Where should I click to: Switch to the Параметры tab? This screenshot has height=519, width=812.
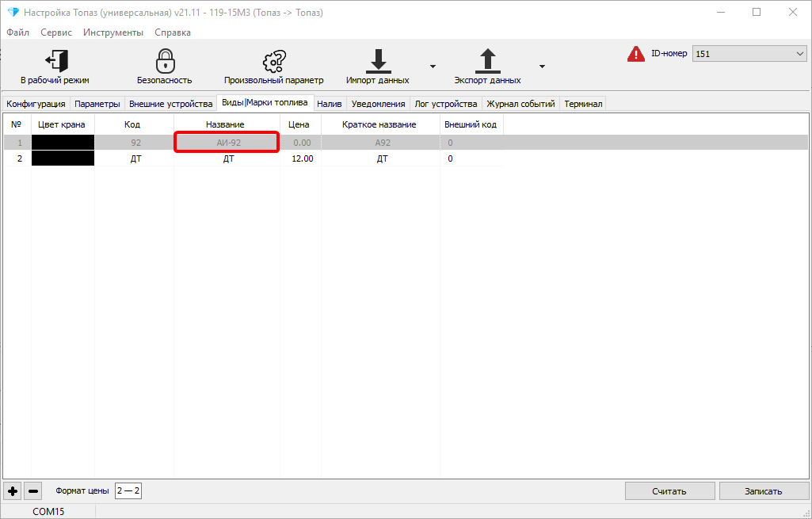tap(97, 104)
